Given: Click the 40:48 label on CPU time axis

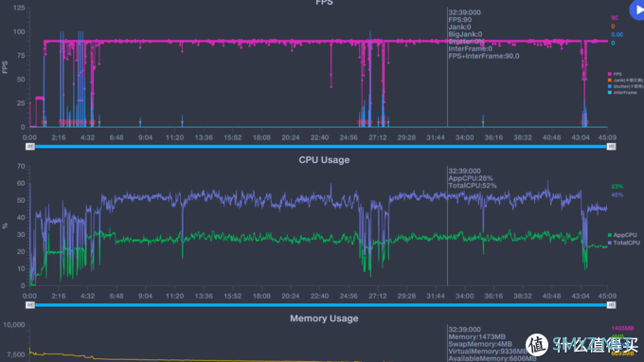Looking at the screenshot, I should 551,296.
